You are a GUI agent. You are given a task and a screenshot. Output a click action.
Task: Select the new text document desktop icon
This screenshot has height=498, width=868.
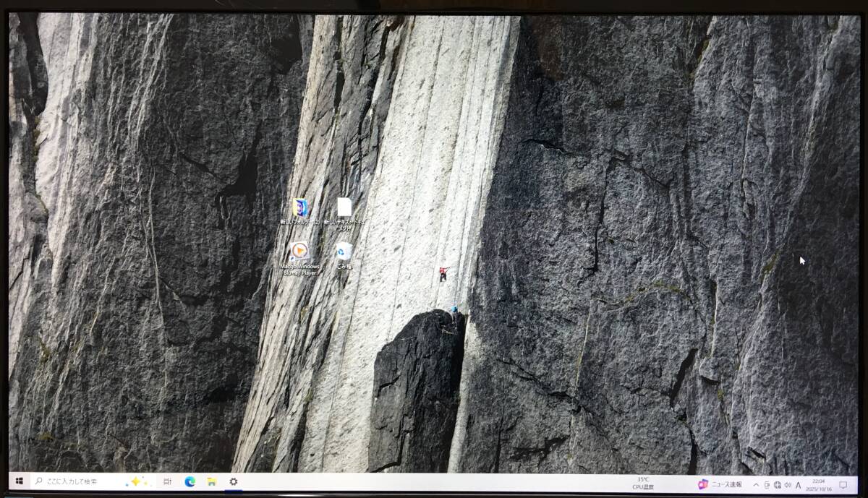point(344,215)
